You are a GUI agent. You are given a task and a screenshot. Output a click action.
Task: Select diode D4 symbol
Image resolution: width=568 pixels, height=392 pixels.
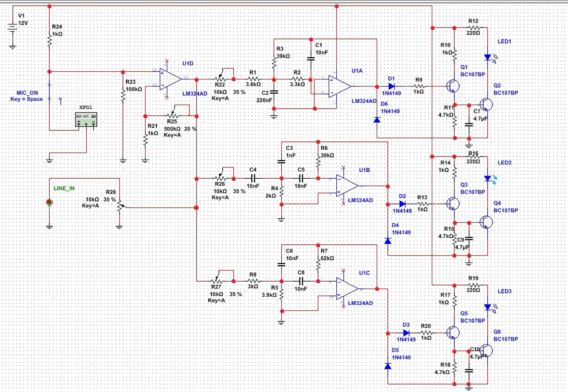coord(388,241)
